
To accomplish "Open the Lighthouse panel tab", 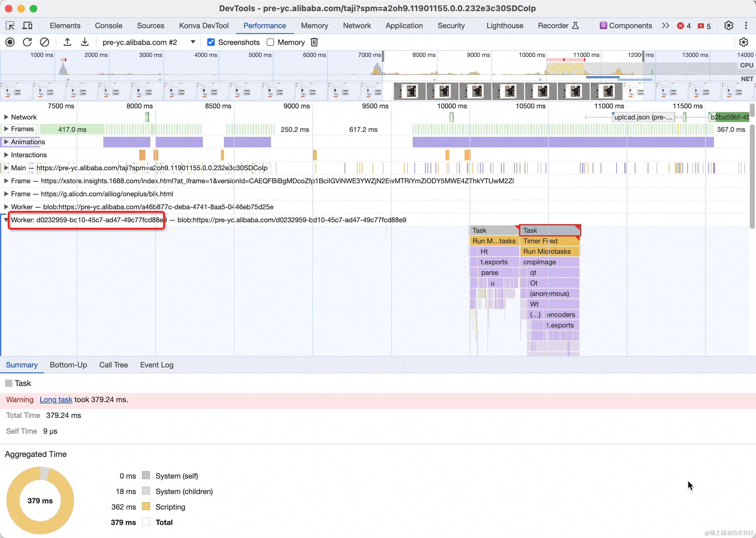I will coord(505,25).
